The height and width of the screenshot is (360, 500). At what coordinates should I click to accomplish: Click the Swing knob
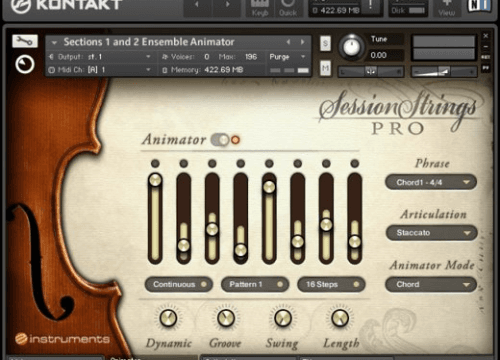click(283, 318)
